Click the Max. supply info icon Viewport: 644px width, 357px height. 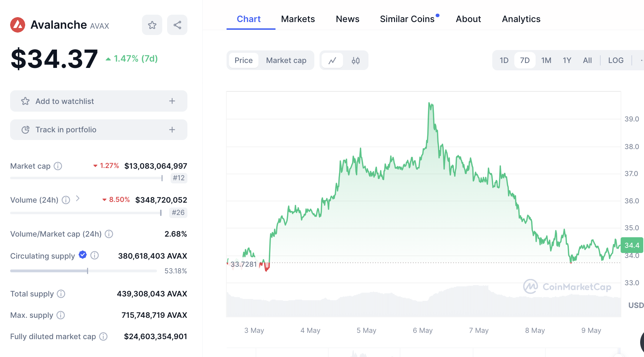coord(61,315)
